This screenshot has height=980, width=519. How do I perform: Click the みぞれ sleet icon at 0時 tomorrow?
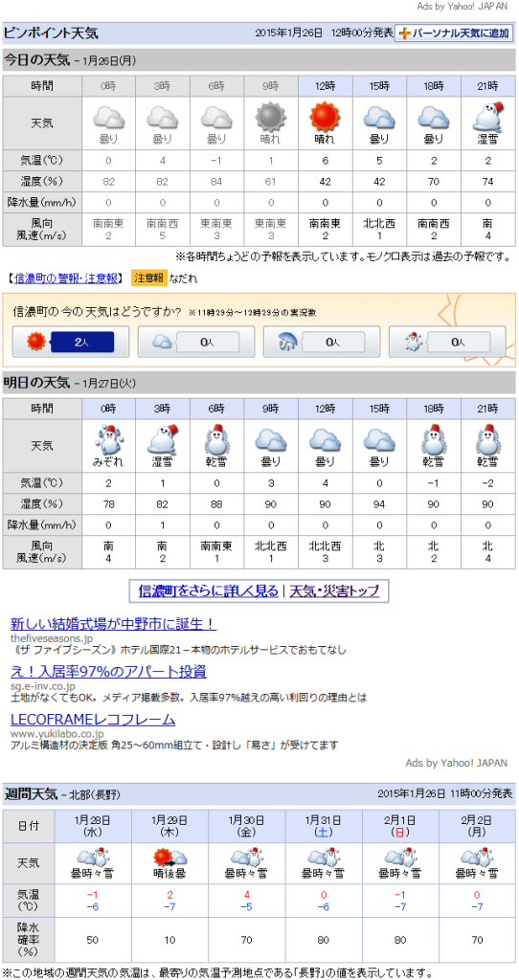108,438
